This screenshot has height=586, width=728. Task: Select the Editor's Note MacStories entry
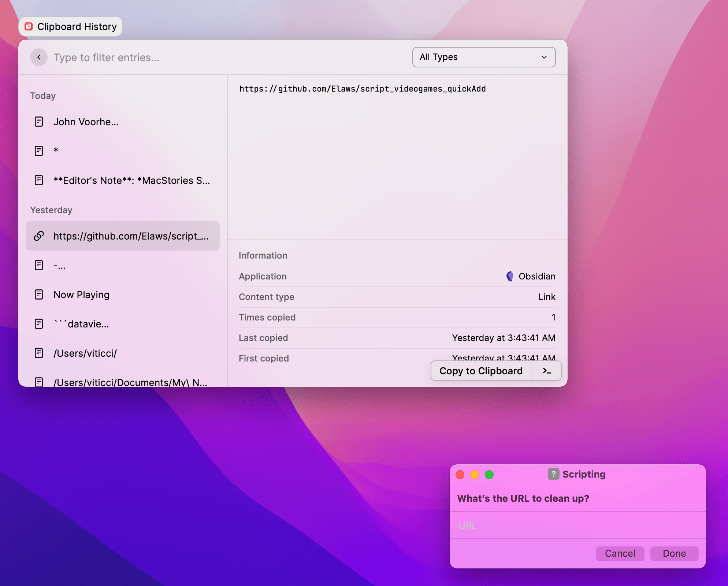[x=123, y=180]
